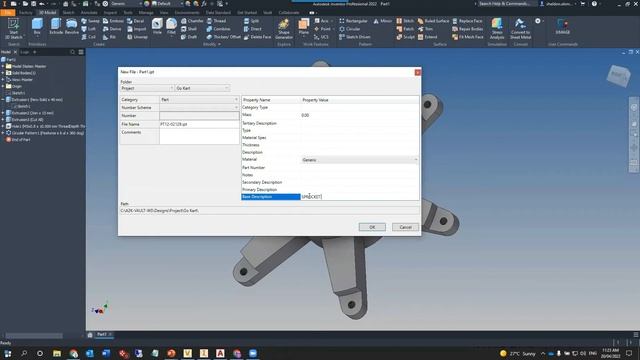The height and width of the screenshot is (360, 640).
Task: Expand the Origin folder in browser
Action: point(3,87)
